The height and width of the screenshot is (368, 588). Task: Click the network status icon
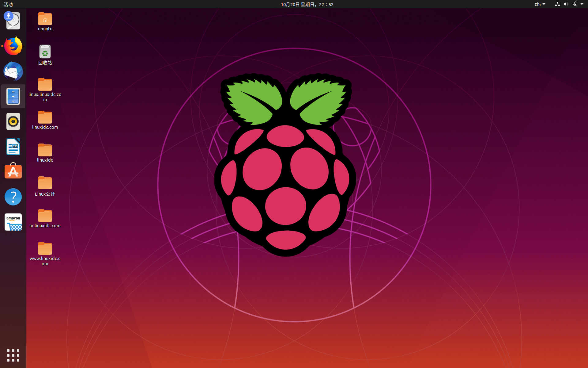(x=557, y=4)
